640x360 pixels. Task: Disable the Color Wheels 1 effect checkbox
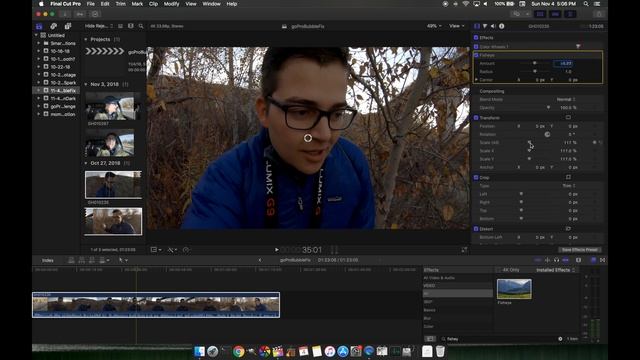(476, 47)
